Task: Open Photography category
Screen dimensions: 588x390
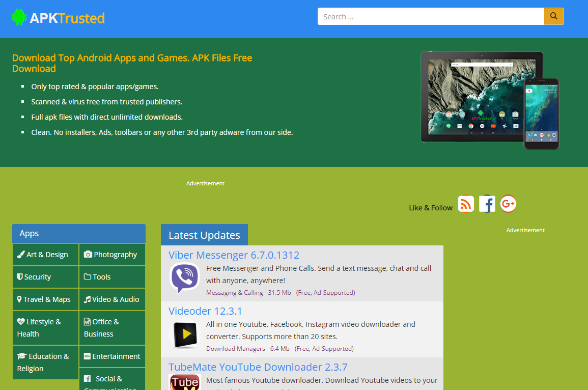Action: coord(112,255)
